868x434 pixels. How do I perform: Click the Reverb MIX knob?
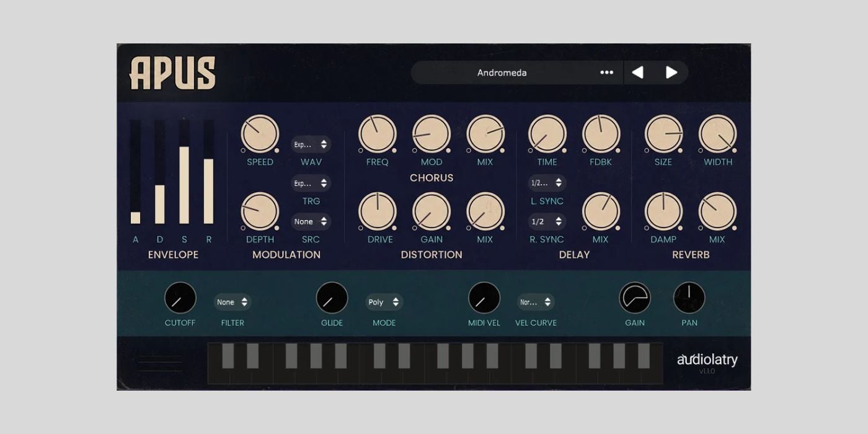click(x=717, y=211)
